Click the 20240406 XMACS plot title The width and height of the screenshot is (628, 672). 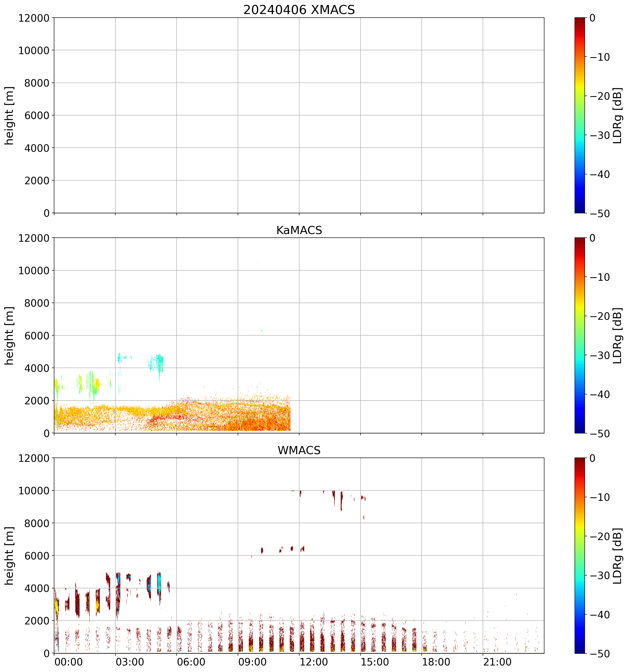[x=299, y=10]
